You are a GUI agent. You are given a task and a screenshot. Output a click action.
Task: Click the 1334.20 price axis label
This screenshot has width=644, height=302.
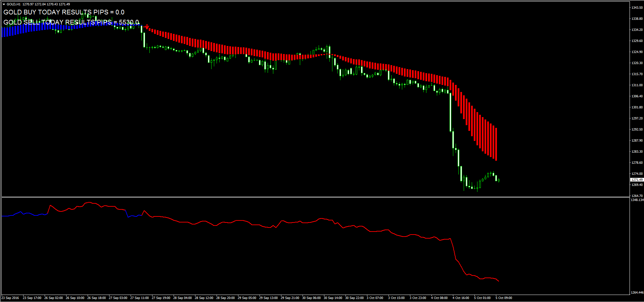point(637,30)
